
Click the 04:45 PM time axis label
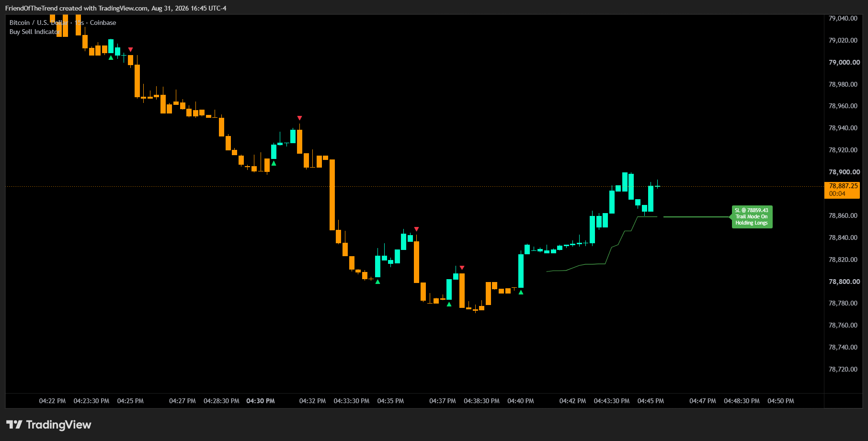click(651, 401)
